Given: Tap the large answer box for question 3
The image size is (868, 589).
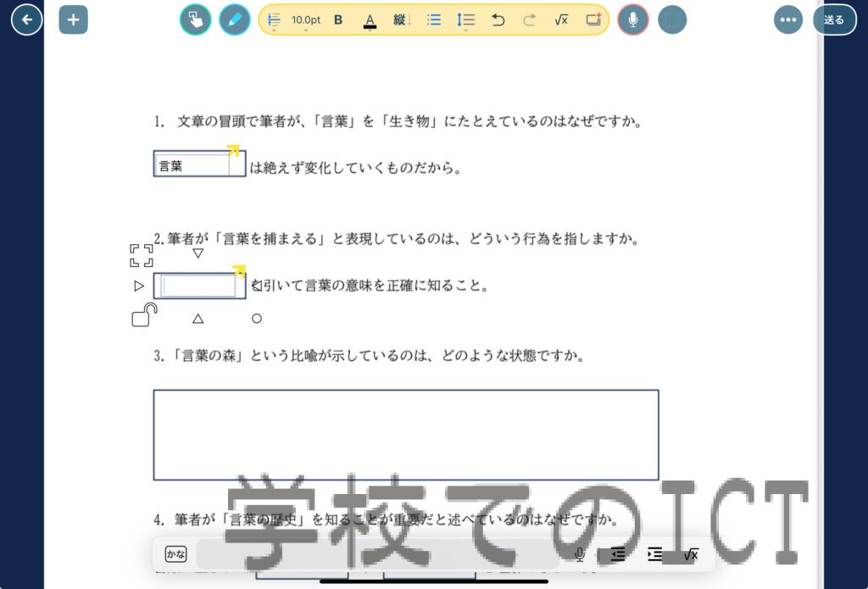Looking at the screenshot, I should tap(405, 435).
